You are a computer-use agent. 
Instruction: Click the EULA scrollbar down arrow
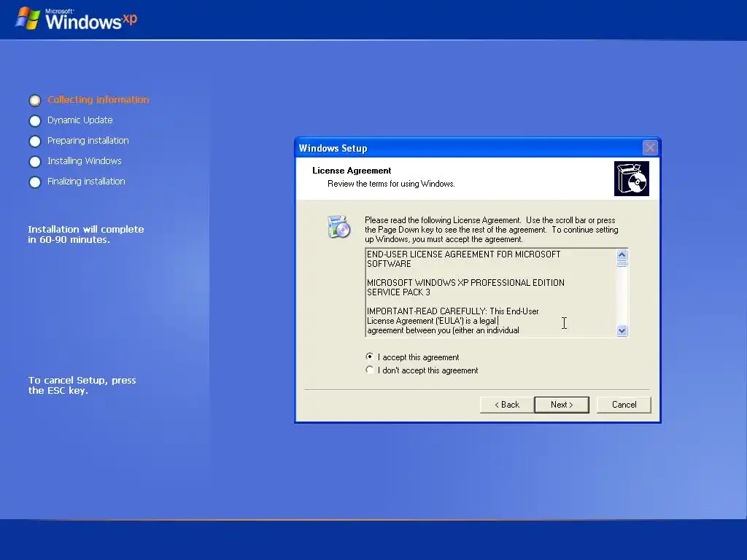coord(622,330)
